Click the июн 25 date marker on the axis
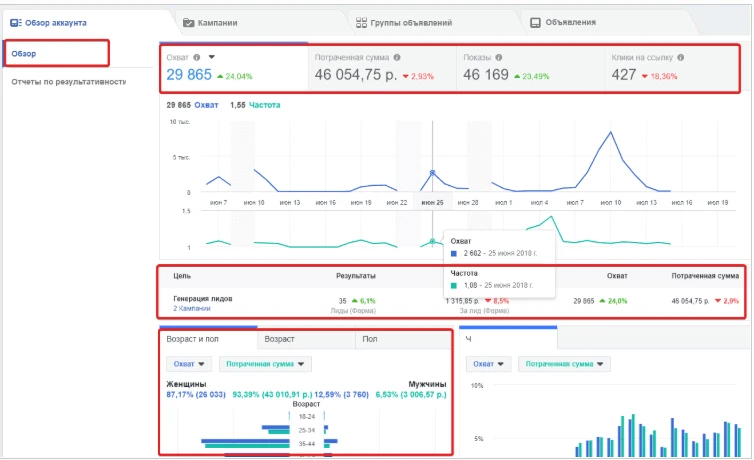754x460 pixels. point(432,203)
